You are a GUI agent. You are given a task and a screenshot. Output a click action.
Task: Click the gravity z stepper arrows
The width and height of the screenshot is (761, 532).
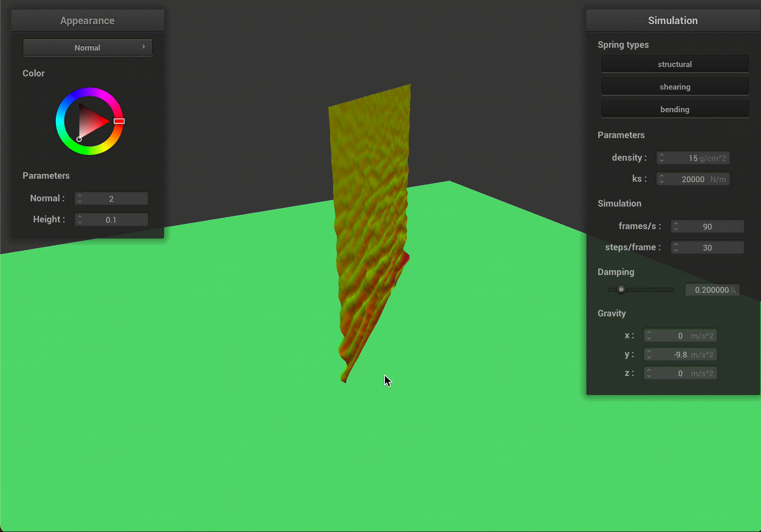pos(649,373)
